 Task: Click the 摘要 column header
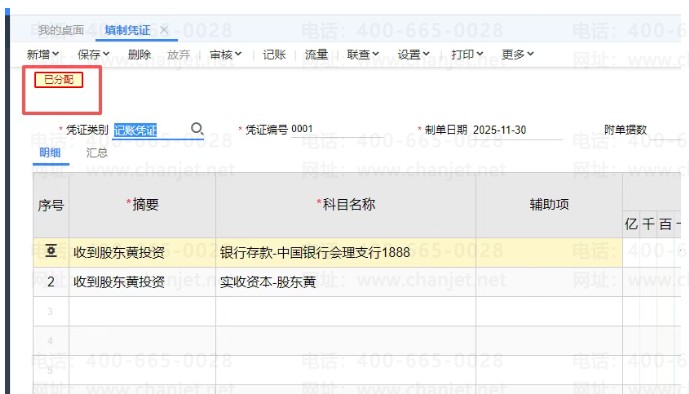142,205
